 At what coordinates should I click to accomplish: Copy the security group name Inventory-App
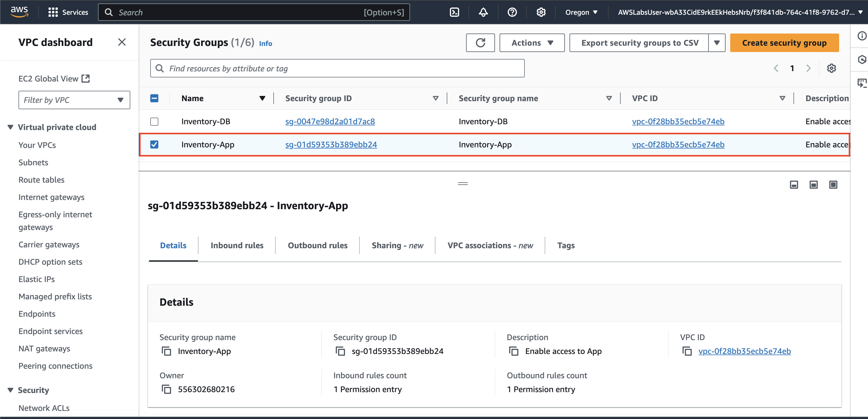166,351
